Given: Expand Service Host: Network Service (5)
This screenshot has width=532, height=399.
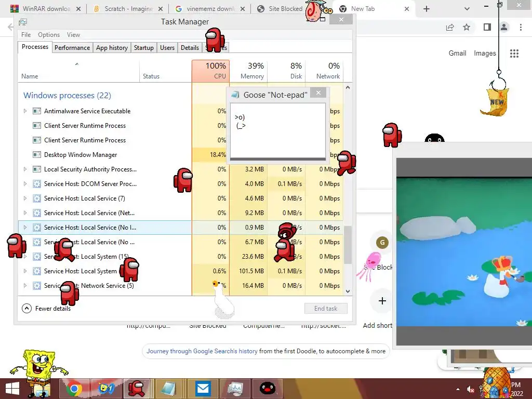Looking at the screenshot, I should (x=25, y=286).
